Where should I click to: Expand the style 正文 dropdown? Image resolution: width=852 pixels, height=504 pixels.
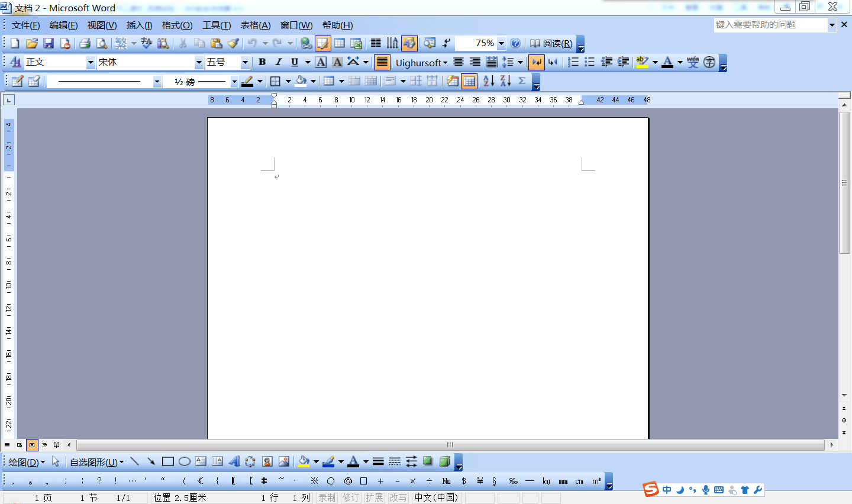91,62
